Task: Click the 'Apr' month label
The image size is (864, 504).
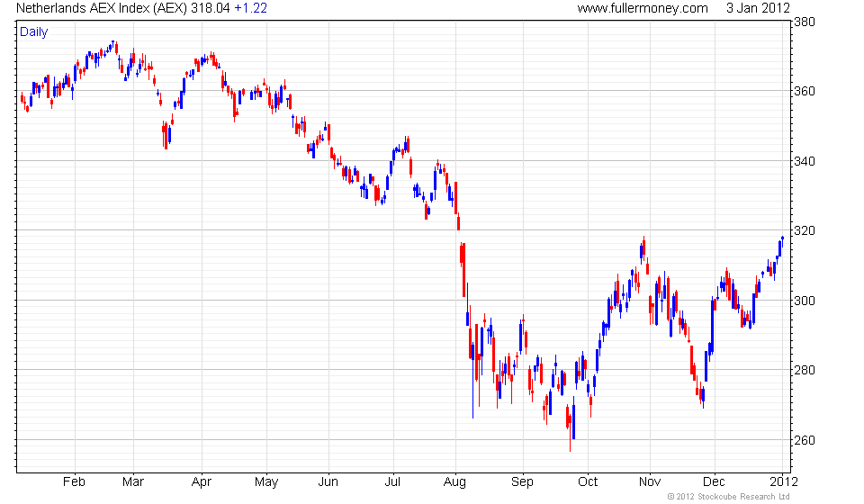Action: (201, 482)
